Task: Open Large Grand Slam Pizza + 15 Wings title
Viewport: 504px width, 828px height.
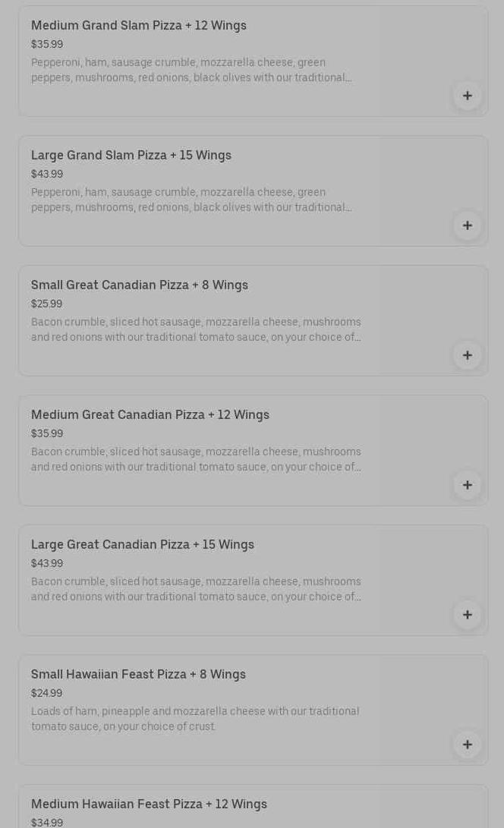Action: 131,156
